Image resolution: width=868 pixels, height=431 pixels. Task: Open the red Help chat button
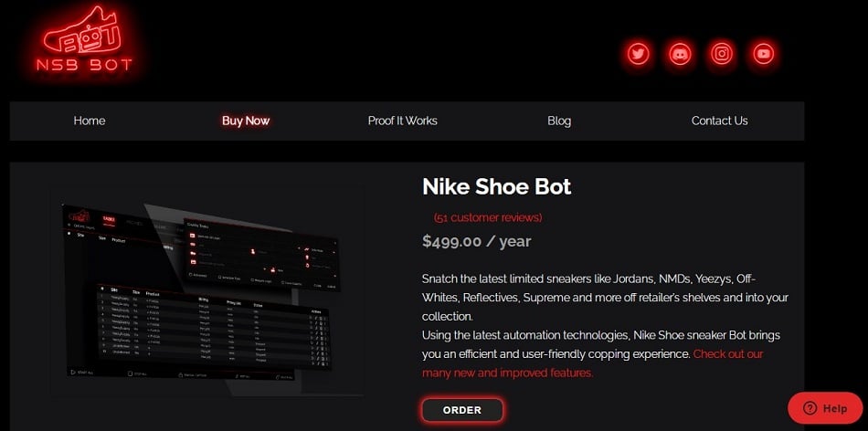[825, 408]
